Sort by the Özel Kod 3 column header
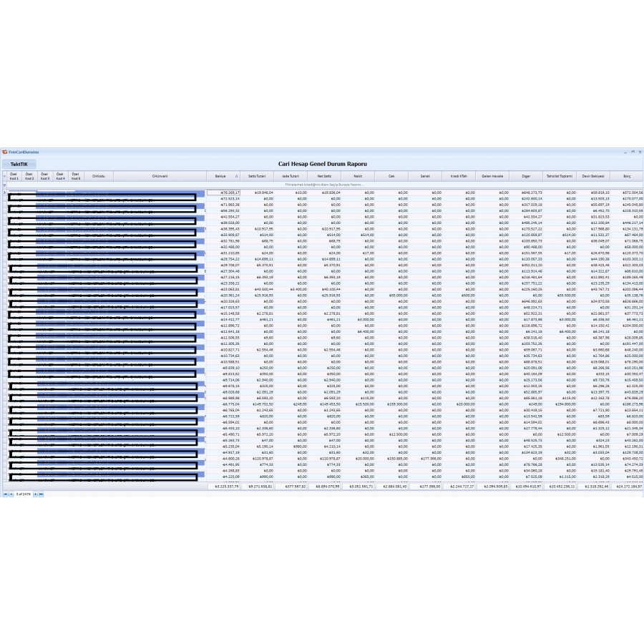The width and height of the screenshot is (644, 644). pos(45,176)
